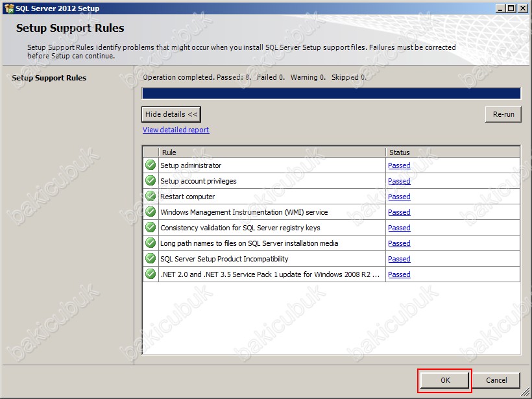This screenshot has height=399, width=532.
Task: Click the Re-run button
Action: coord(503,114)
